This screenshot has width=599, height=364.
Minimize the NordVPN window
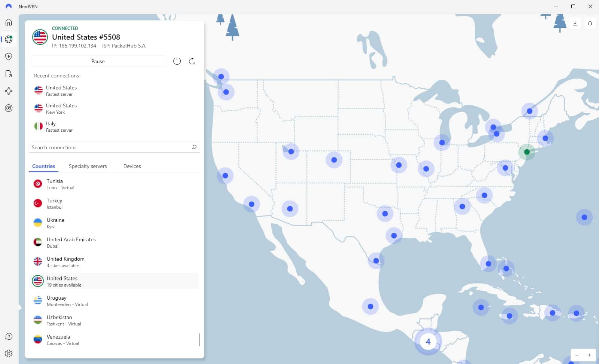(x=556, y=6)
